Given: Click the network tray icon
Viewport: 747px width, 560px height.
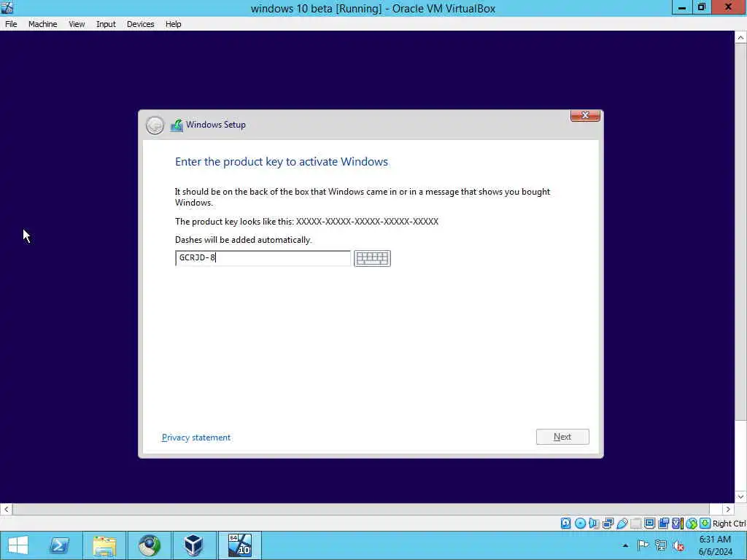Looking at the screenshot, I should [660, 545].
